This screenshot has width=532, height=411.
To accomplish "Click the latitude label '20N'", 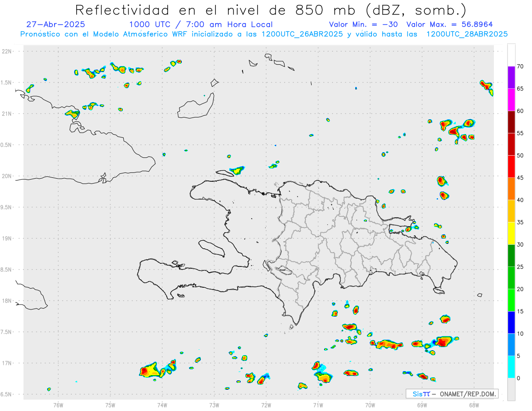I will 8,176.
